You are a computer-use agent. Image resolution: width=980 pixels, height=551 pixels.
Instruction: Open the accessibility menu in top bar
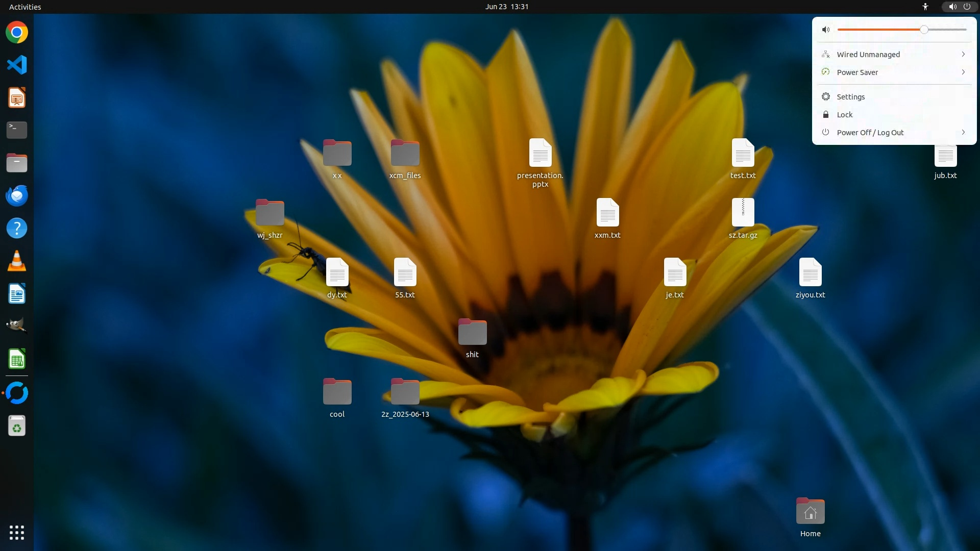coord(925,7)
